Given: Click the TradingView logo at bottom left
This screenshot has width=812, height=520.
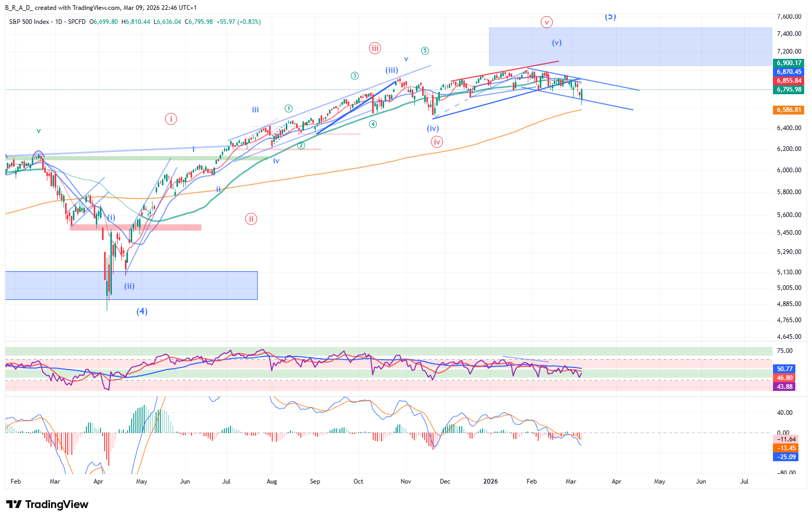Looking at the screenshot, I should point(47,504).
